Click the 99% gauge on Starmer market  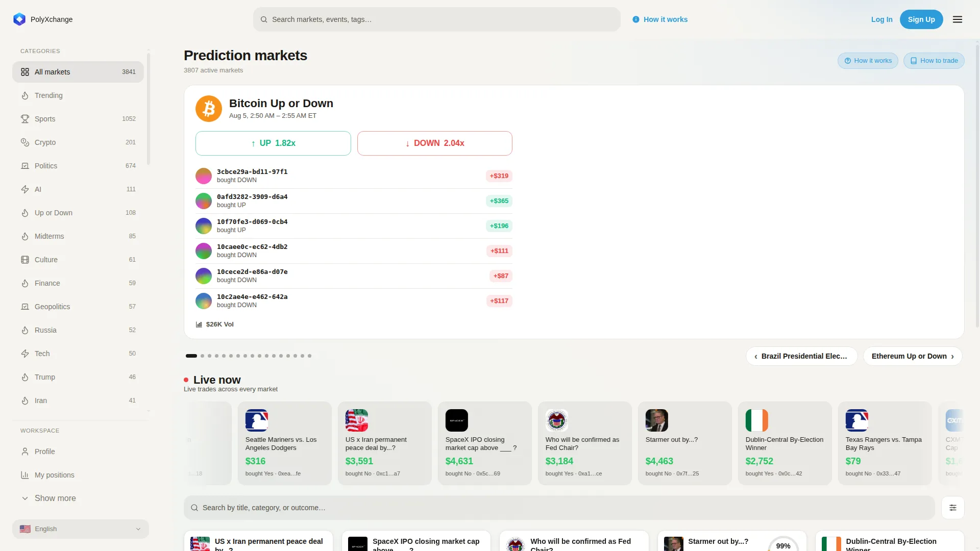click(783, 545)
